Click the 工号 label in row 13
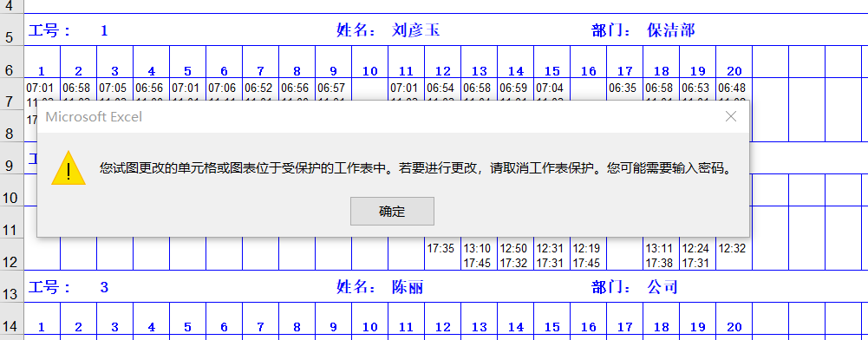Image resolution: width=868 pixels, height=340 pixels. [49, 287]
